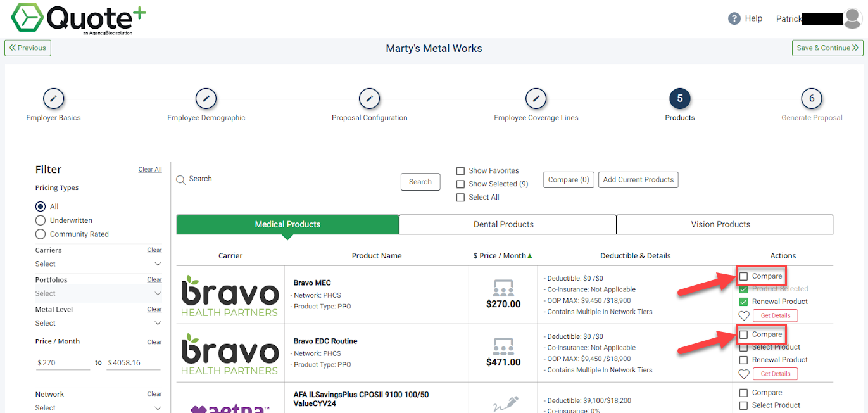This screenshot has width=868, height=413.
Task: Sort by Price / Month ascending arrow
Action: pyautogui.click(x=530, y=256)
